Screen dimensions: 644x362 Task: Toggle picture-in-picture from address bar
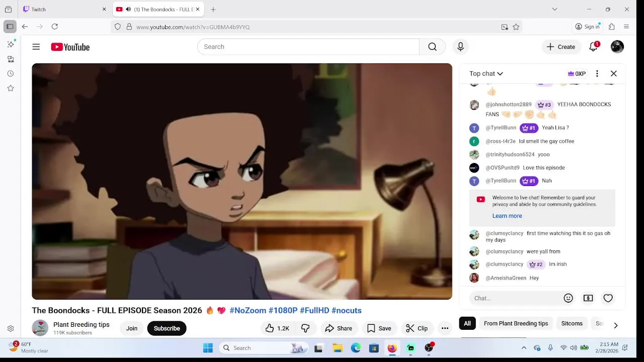pyautogui.click(x=505, y=27)
